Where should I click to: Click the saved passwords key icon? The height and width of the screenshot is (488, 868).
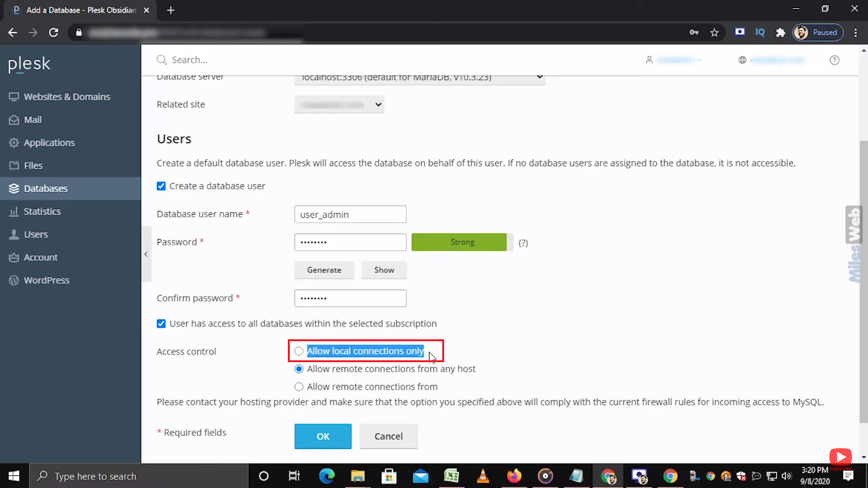point(695,32)
